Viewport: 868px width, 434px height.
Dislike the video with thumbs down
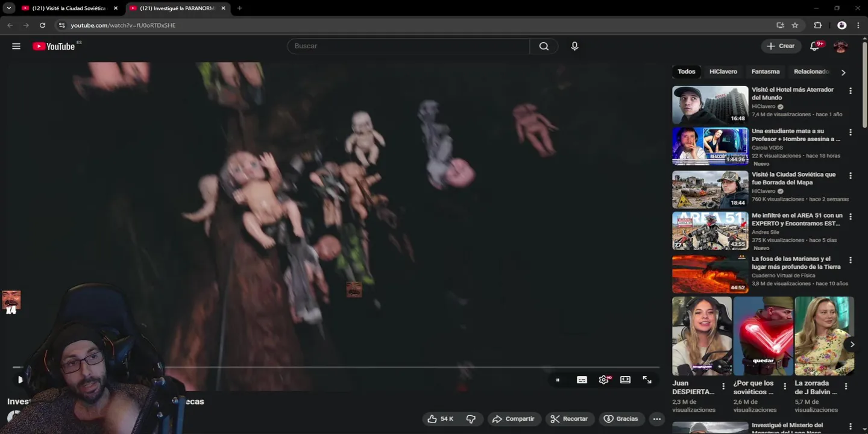(x=471, y=419)
